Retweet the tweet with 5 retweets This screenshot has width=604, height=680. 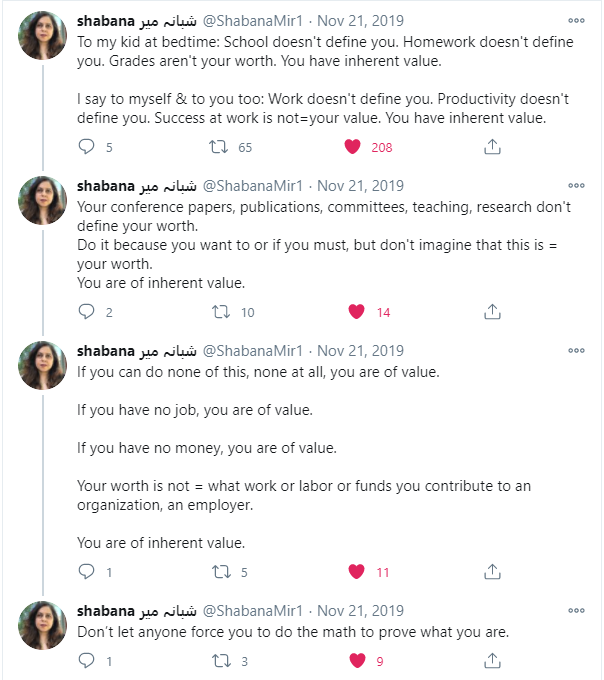click(x=220, y=572)
